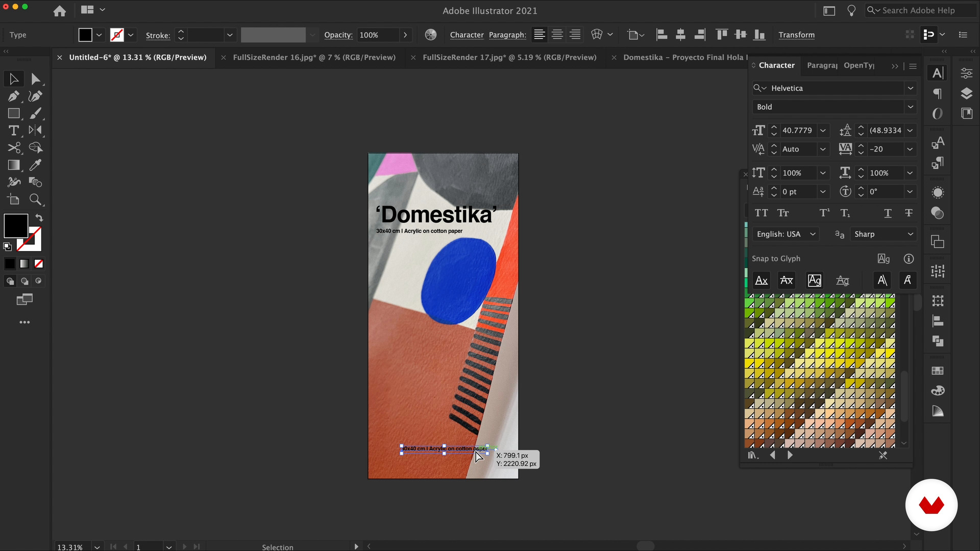
Task: Toggle Small Caps (Tr) style
Action: pos(783,213)
